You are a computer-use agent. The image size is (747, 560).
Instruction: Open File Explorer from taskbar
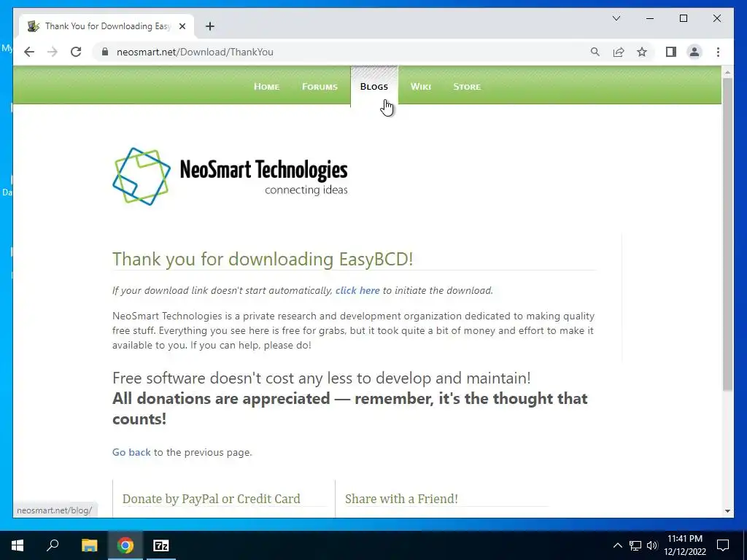coord(89,545)
